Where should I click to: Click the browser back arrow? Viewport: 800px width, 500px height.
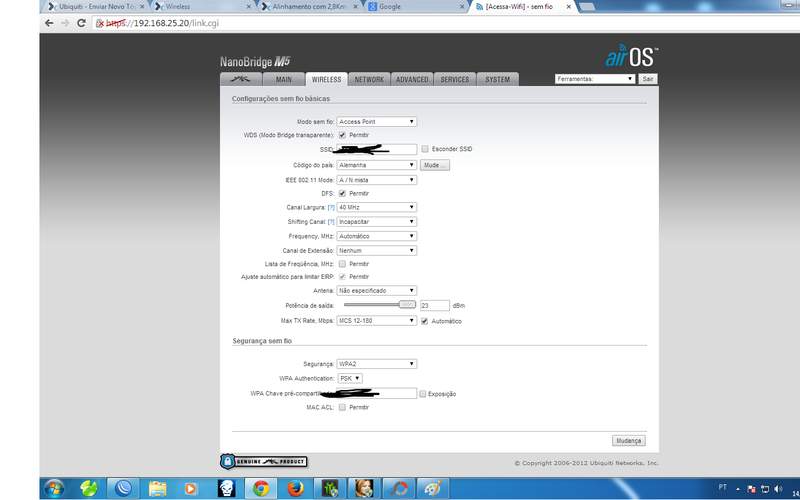pyautogui.click(x=49, y=23)
